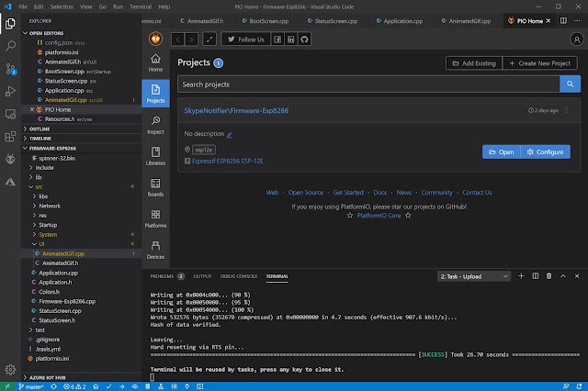Configure the Firmware-Esp8266 project
The height and width of the screenshot is (391, 588).
tap(546, 152)
